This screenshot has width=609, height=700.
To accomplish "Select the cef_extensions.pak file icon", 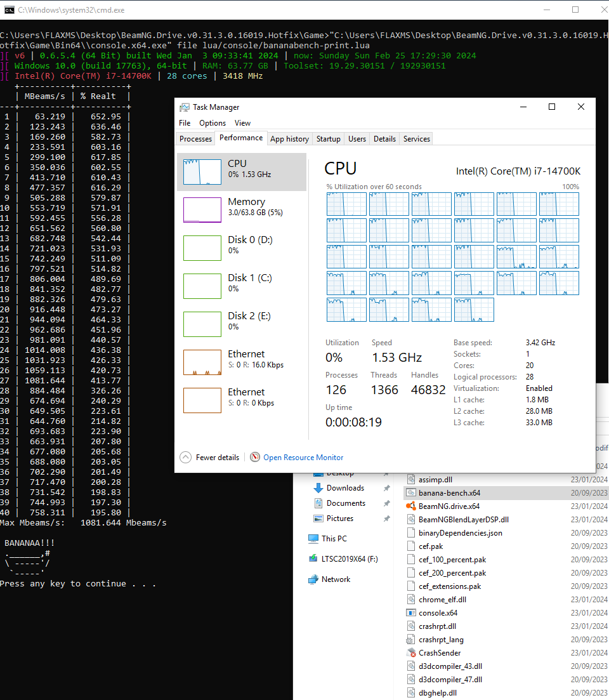I will [411, 586].
